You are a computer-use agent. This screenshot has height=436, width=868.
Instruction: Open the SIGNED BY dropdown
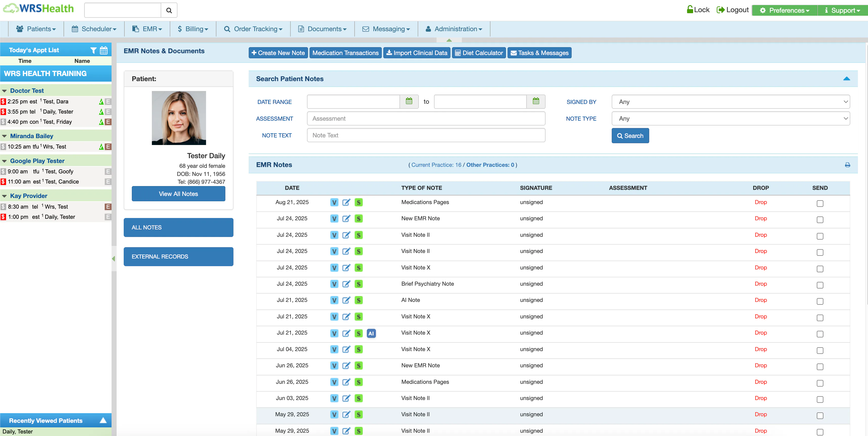pyautogui.click(x=731, y=101)
